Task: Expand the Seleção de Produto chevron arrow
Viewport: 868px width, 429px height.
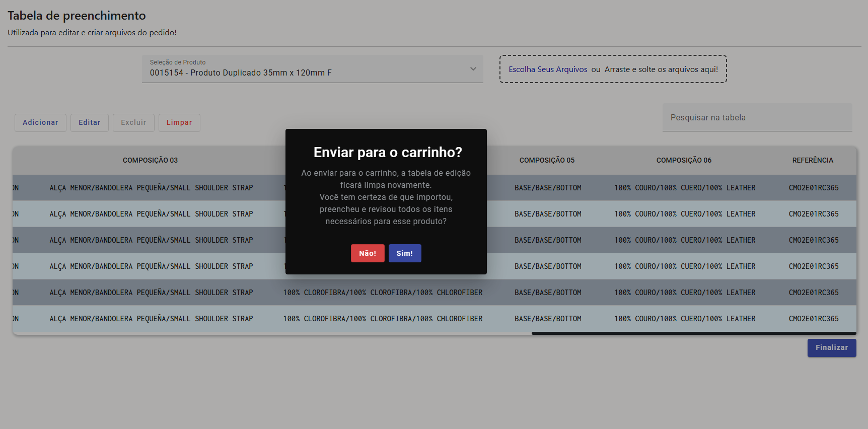Action: coord(473,69)
